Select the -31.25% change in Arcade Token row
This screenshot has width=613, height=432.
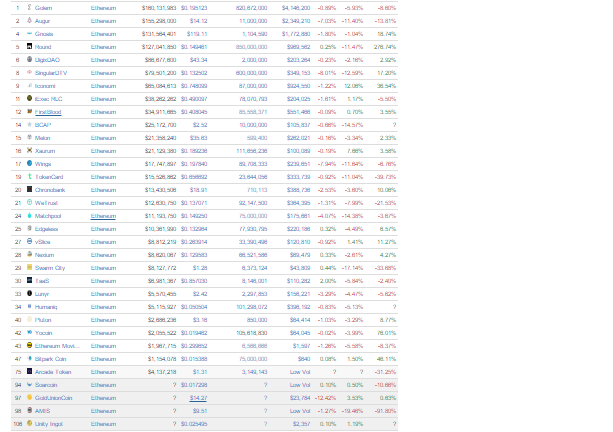tap(387, 372)
